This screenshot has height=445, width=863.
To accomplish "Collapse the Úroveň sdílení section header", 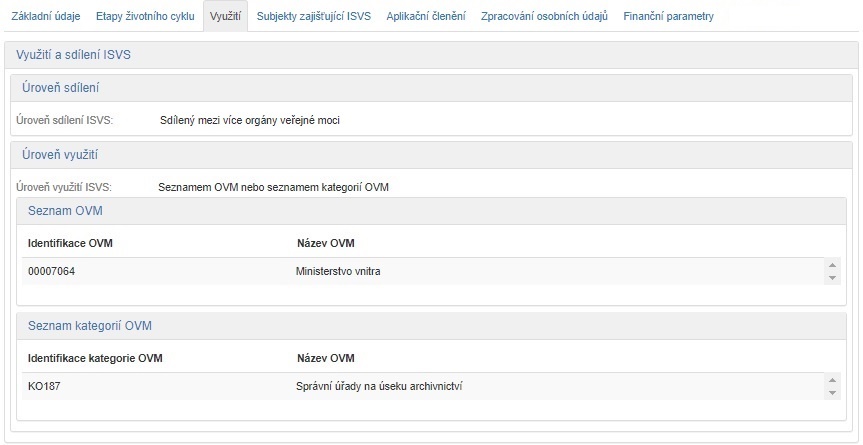I will [x=60, y=88].
